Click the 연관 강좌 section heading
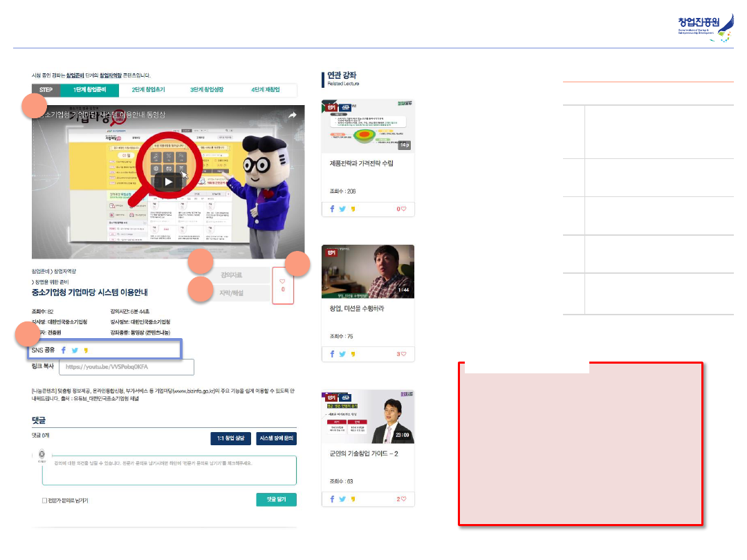This screenshot has width=747, height=560. 342,75
